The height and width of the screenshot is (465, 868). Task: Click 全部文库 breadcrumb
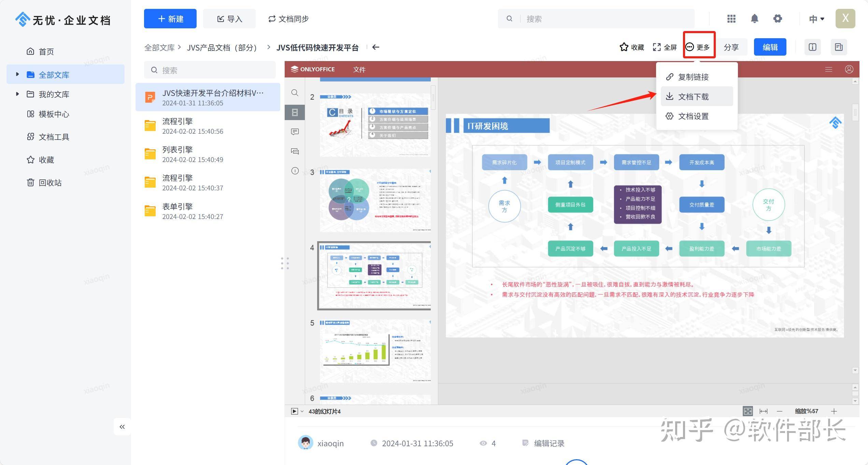pos(159,47)
